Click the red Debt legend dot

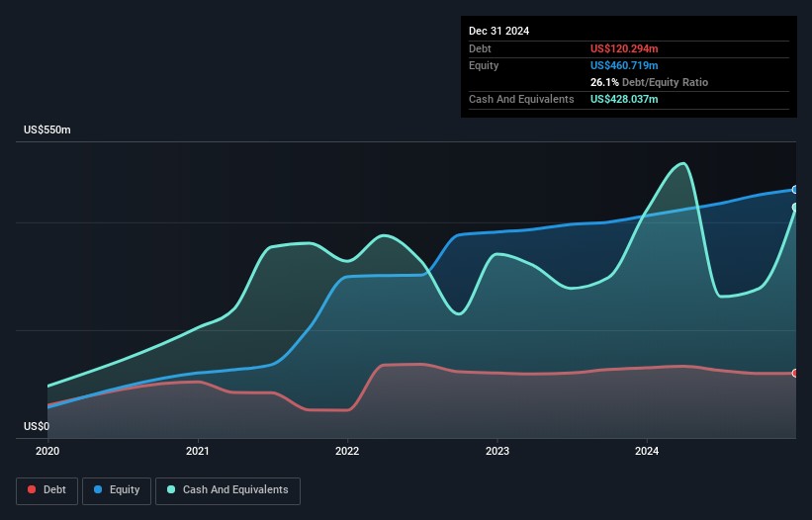point(32,489)
